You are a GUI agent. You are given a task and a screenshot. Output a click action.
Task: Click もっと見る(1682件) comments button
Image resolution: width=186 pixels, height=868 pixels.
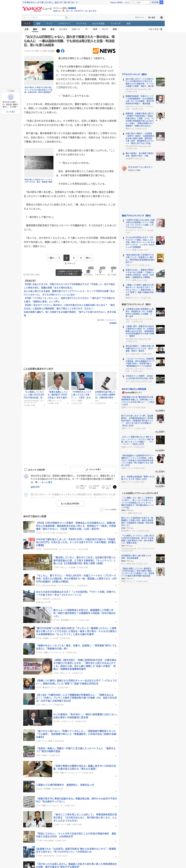pos(70,503)
